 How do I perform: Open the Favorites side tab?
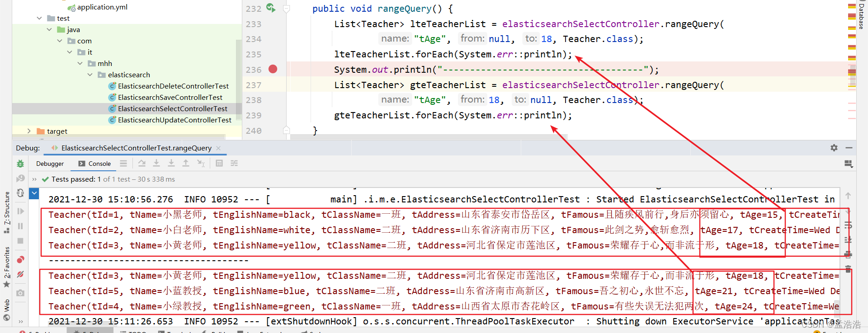click(7, 267)
